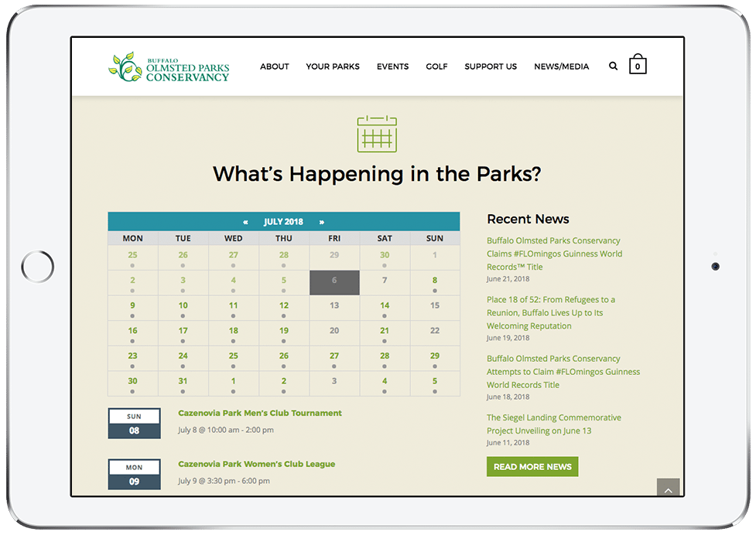Open the Events menu
756x535 pixels.
pos(392,66)
